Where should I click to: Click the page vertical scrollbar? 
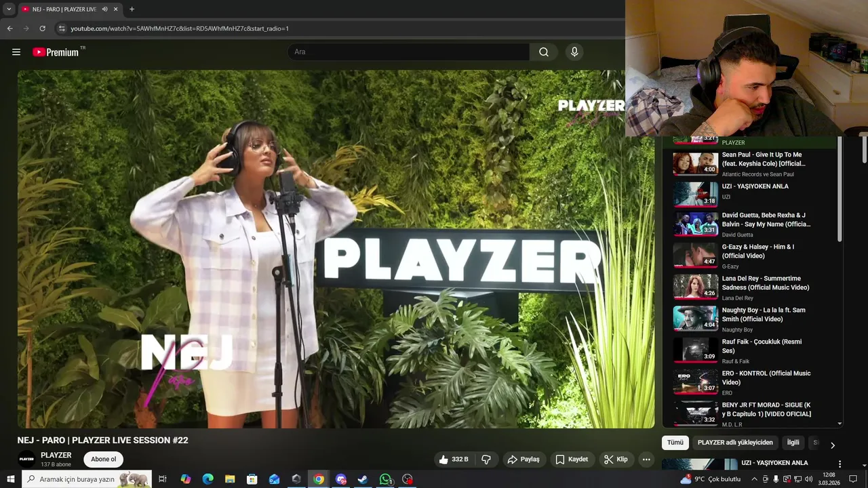point(864,150)
